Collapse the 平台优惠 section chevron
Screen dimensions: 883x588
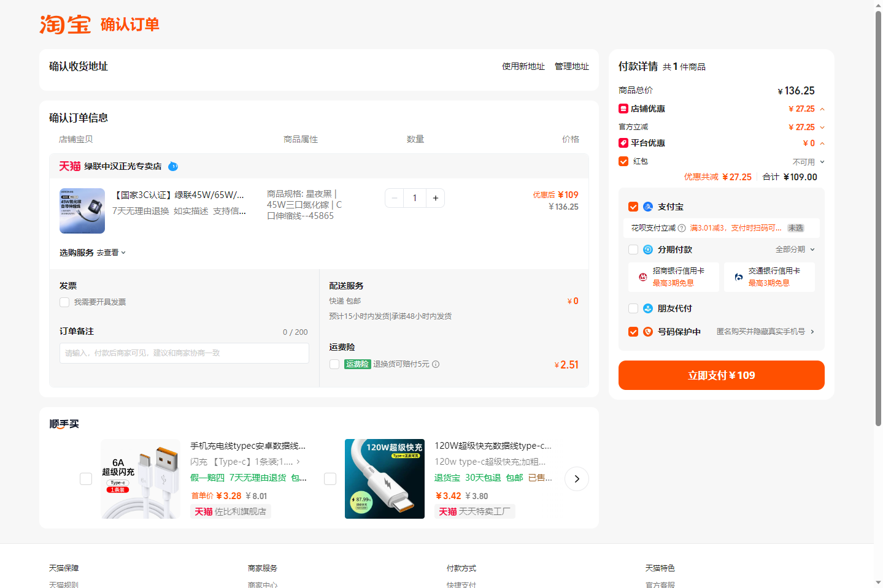(x=822, y=143)
